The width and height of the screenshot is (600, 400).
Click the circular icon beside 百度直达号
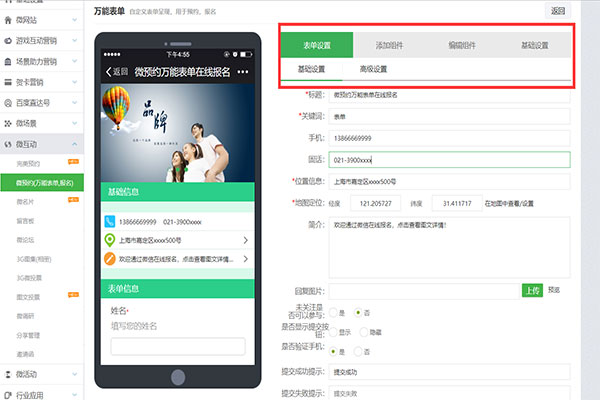pos(8,103)
